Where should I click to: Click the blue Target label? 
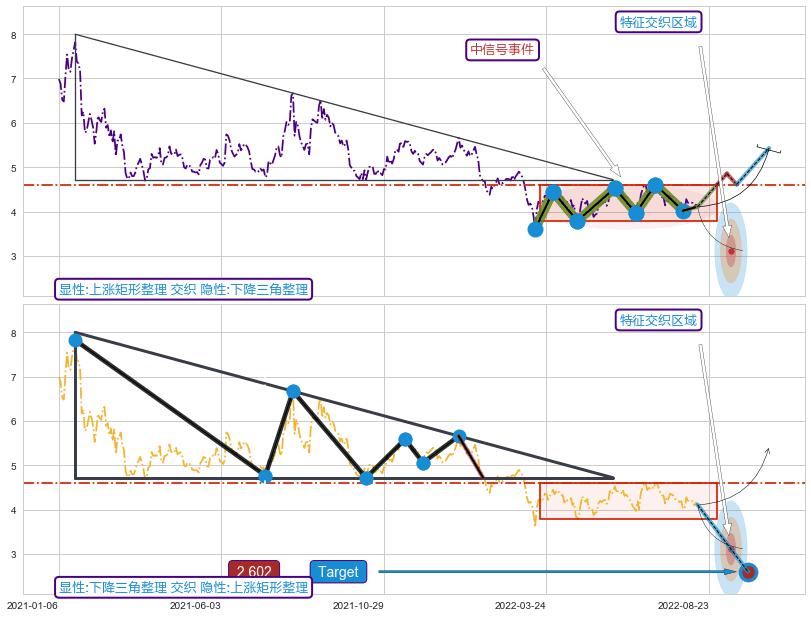coord(338,572)
